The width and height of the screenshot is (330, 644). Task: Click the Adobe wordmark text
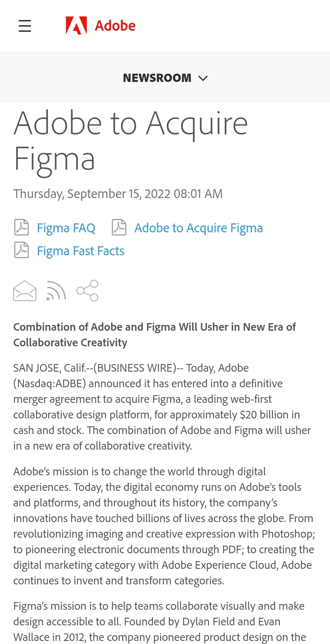click(x=115, y=26)
